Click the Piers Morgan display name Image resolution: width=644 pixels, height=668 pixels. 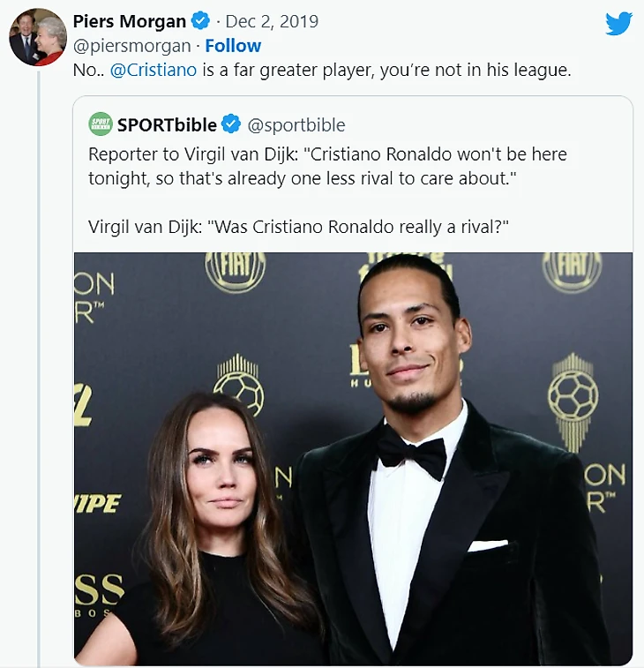click(x=130, y=21)
